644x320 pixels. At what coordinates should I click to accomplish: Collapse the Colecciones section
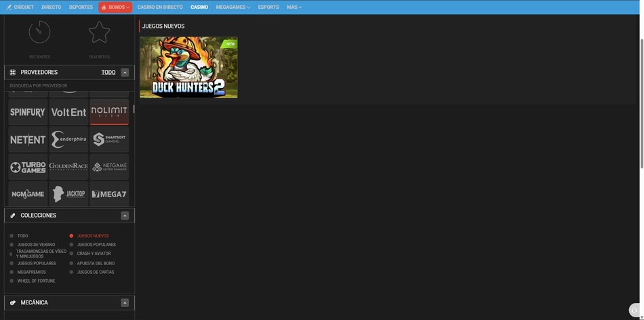125,216
